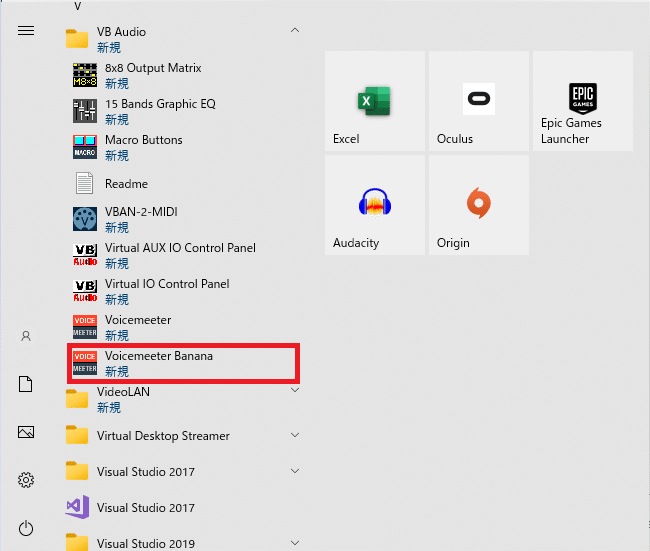
Task: Click "Virtual Desktop Streamer" folder name
Action: coord(163,436)
